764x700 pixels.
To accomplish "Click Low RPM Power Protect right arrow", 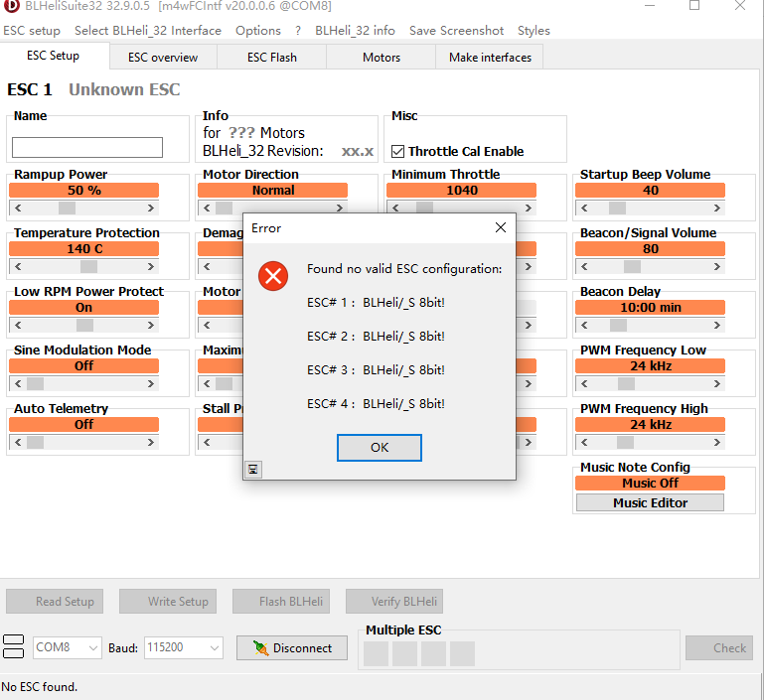I will click(151, 325).
